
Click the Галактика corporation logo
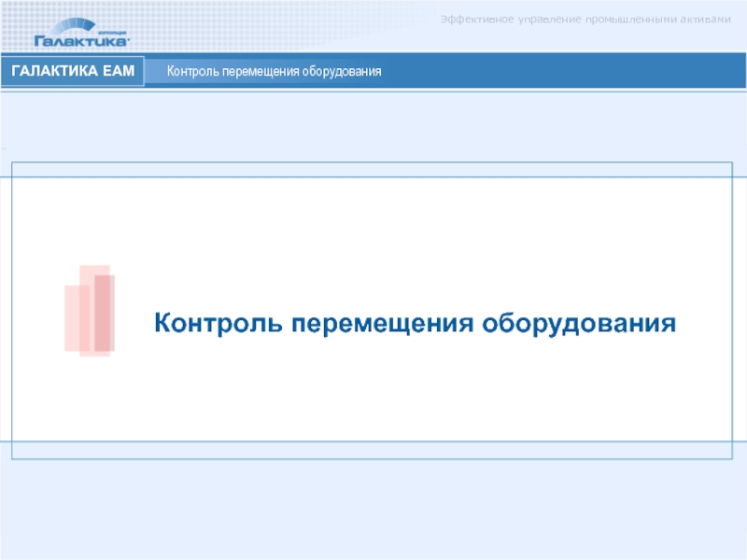(x=81, y=33)
